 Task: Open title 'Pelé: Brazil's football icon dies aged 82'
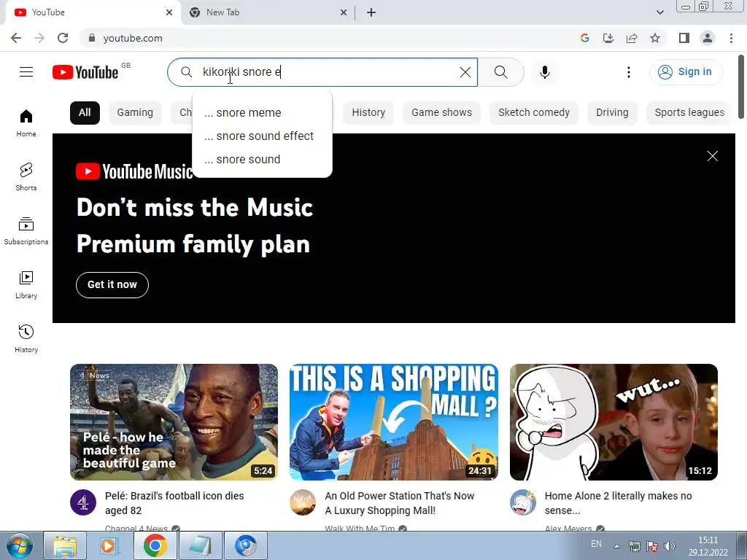174,503
